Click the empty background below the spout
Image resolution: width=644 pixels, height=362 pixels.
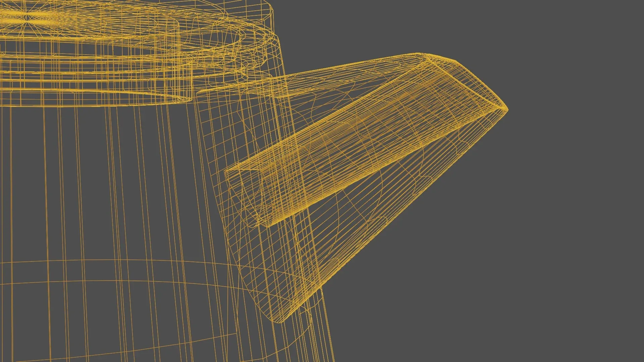pyautogui.click(x=470, y=285)
